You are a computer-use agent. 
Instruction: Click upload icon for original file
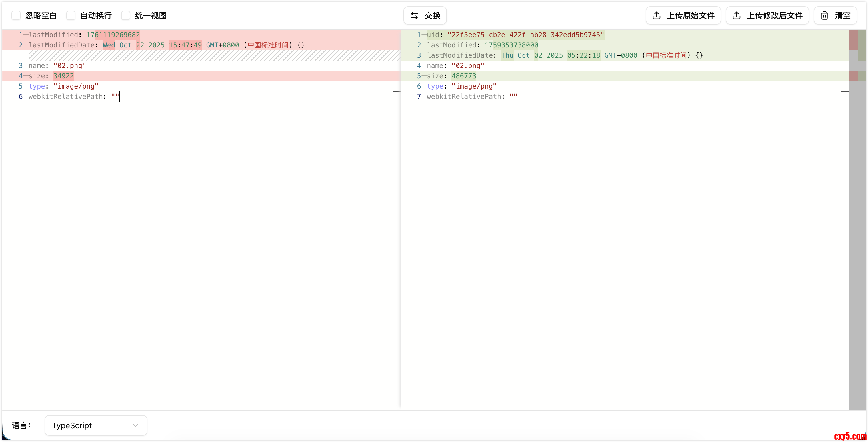656,15
